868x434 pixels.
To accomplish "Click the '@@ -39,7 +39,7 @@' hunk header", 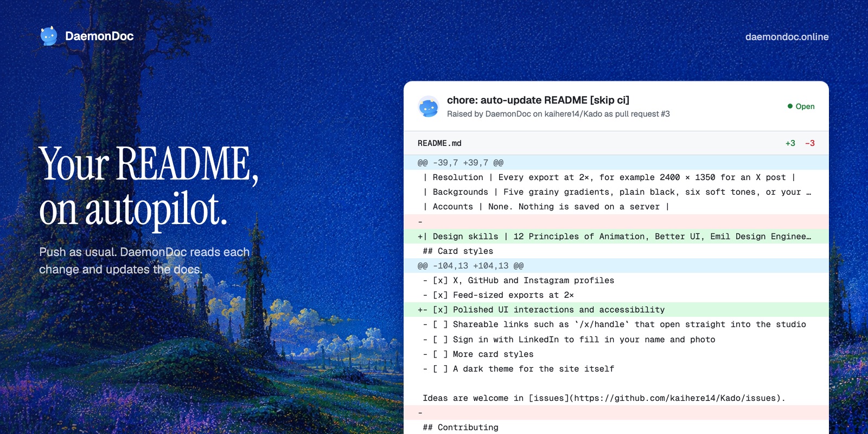I will (x=616, y=163).
